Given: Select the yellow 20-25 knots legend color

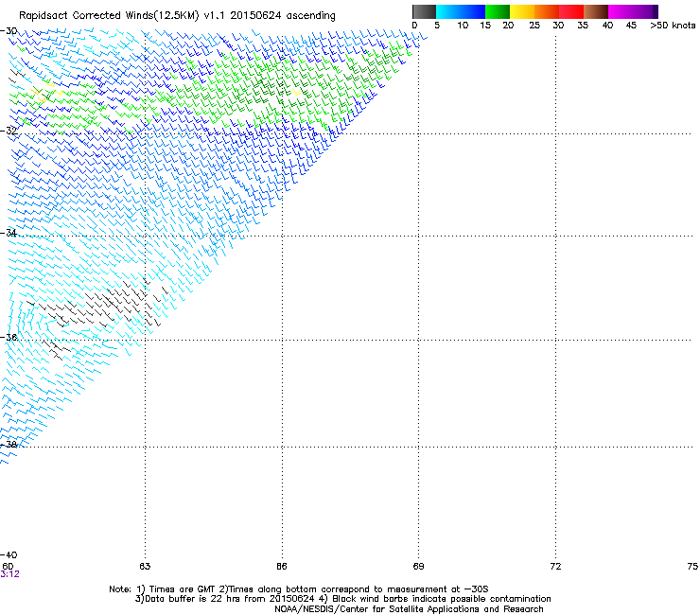Looking at the screenshot, I should click(x=522, y=11).
